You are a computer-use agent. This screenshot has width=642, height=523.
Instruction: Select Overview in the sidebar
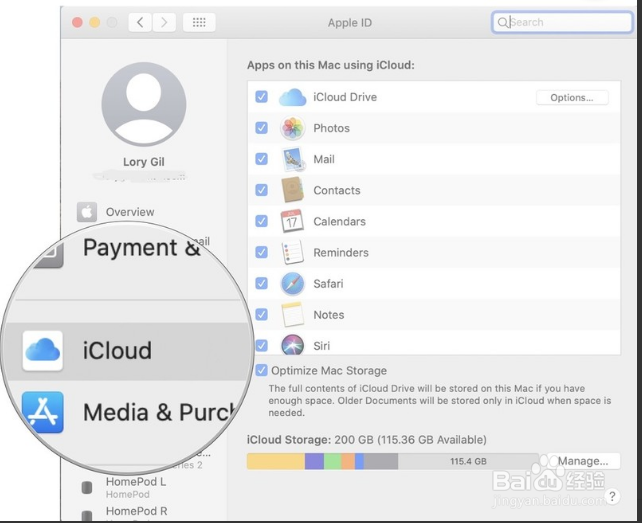coord(130,212)
